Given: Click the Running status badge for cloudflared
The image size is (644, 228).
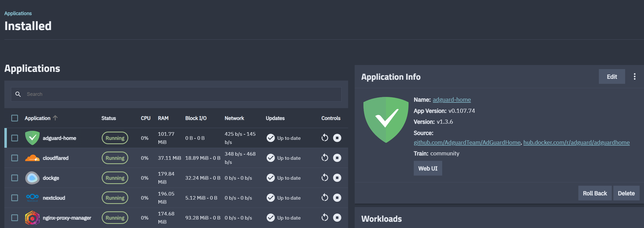Looking at the screenshot, I should tap(115, 158).
